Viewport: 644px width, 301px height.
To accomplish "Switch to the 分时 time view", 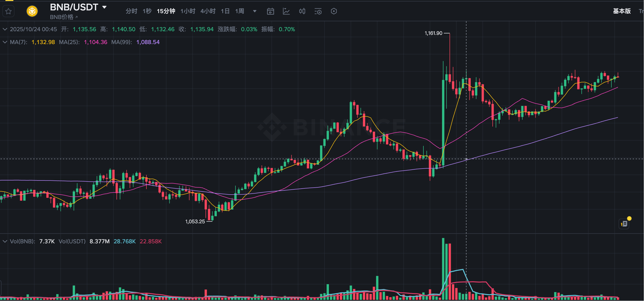I will click(131, 11).
